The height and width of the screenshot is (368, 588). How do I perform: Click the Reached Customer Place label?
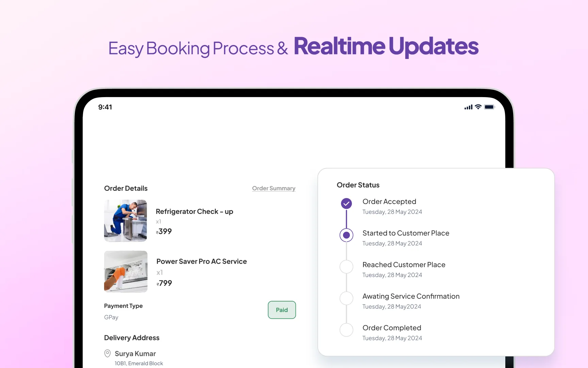(x=404, y=264)
